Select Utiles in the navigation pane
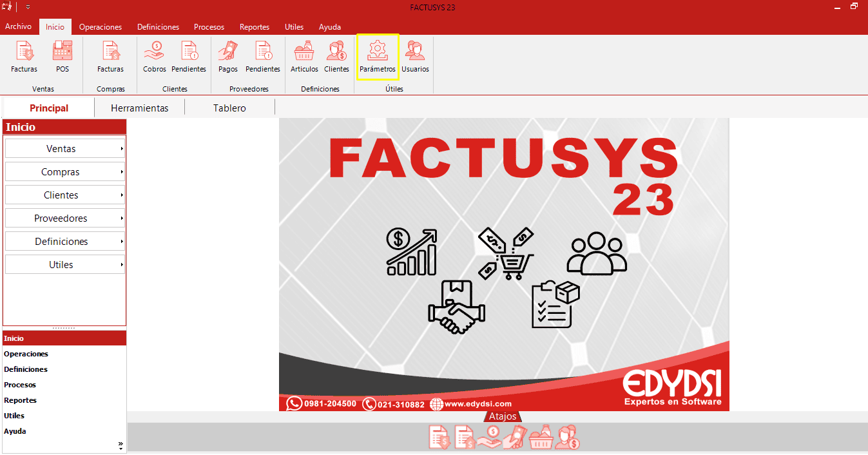Viewport: 868px width, 455px height. pos(64,416)
